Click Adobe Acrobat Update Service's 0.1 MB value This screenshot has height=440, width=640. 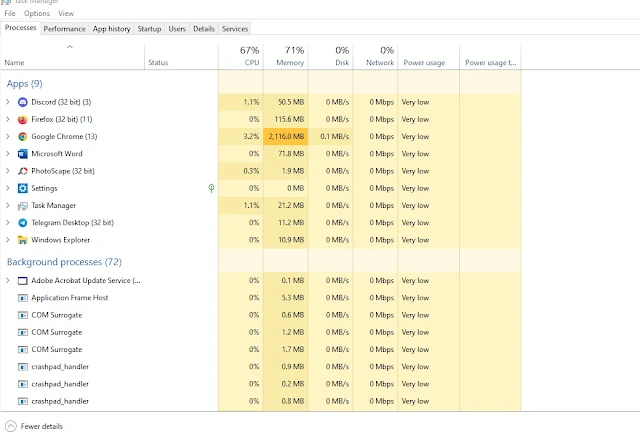293,280
